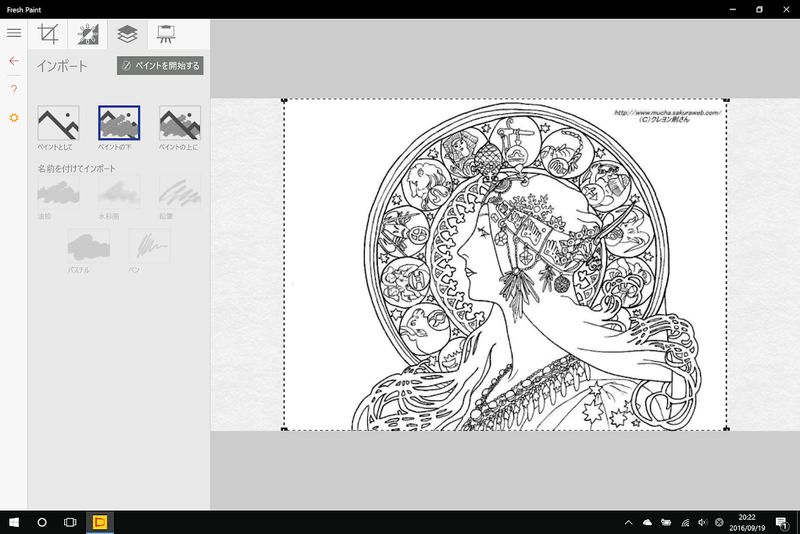This screenshot has width=800, height=534.
Task: Go back with the red arrow
Action: pyautogui.click(x=14, y=61)
